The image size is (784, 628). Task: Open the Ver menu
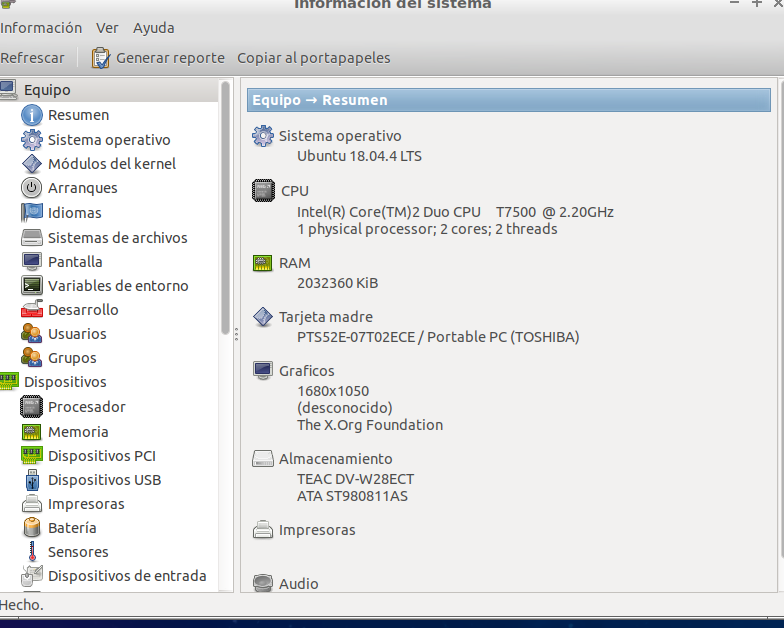pyautogui.click(x=107, y=28)
